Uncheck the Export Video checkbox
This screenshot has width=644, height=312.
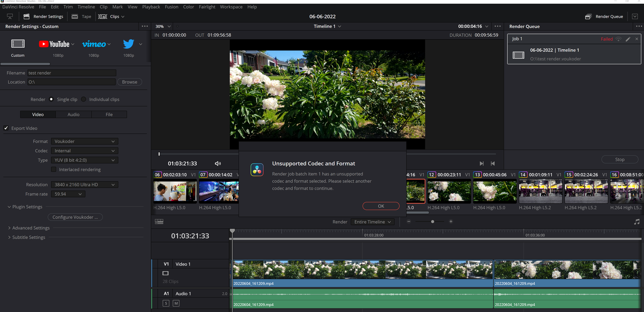tap(6, 128)
